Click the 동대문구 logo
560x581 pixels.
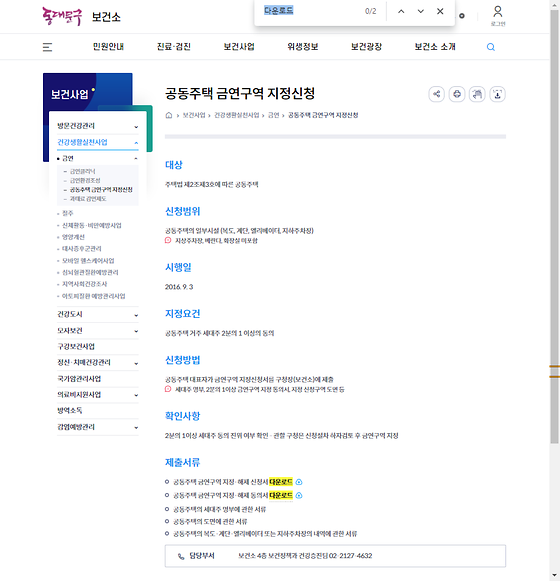[x=62, y=16]
